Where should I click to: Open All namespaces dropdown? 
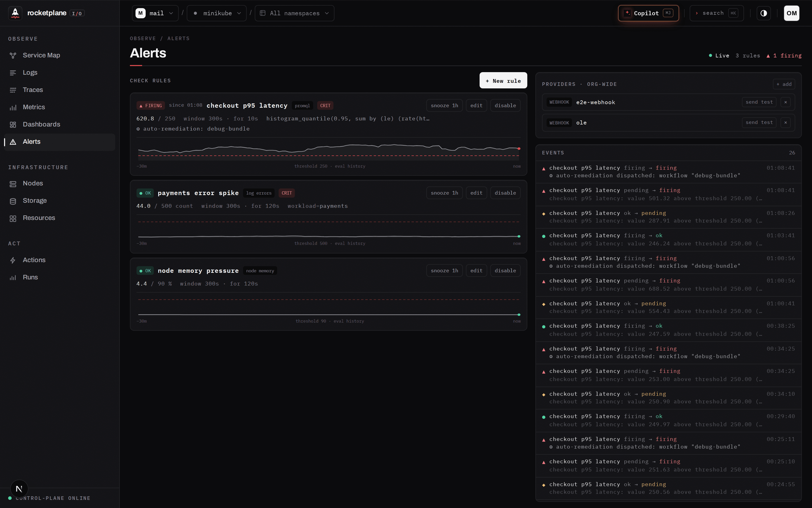(x=294, y=13)
